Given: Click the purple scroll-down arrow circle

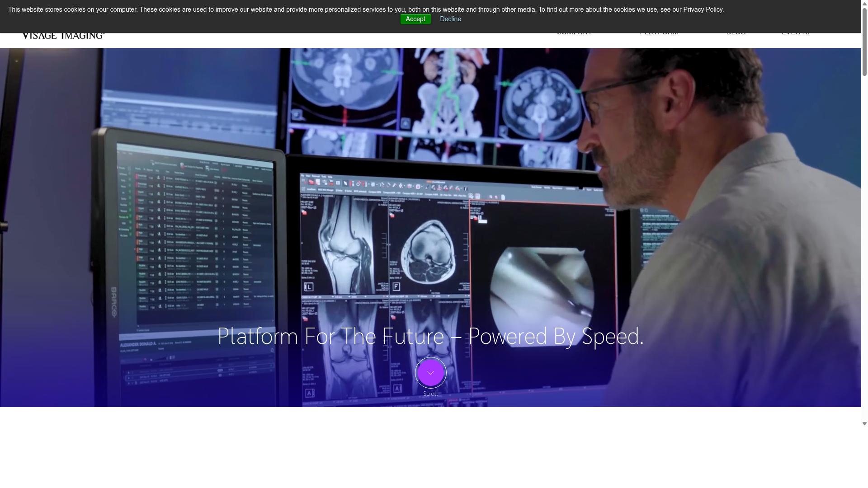Looking at the screenshot, I should click(x=430, y=373).
